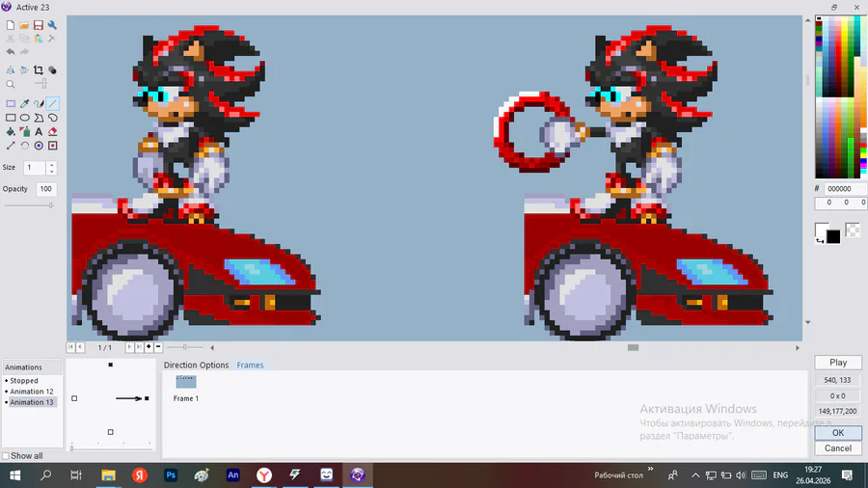Viewport: 868px width, 488px height.
Task: Select the Flip Horizontally tool
Action: tap(11, 70)
